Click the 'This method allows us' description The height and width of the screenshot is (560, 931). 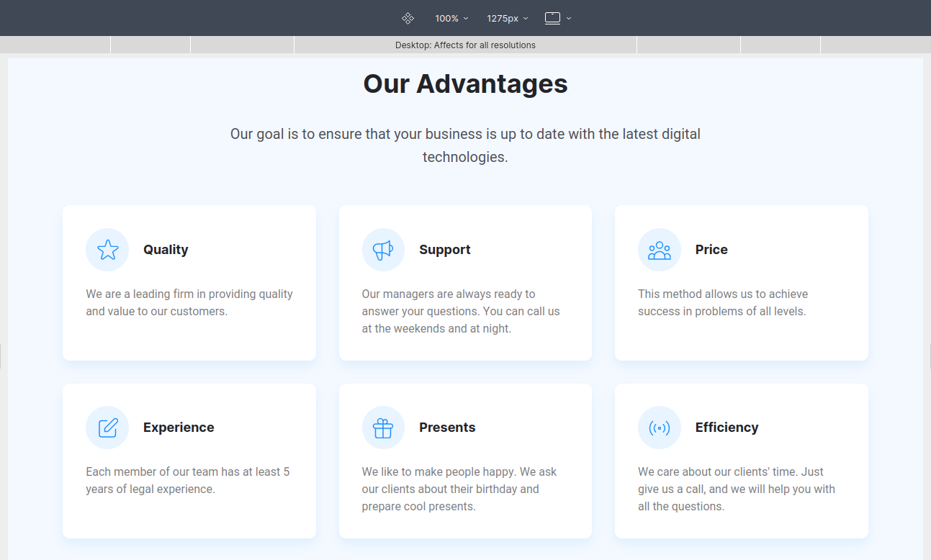723,303
